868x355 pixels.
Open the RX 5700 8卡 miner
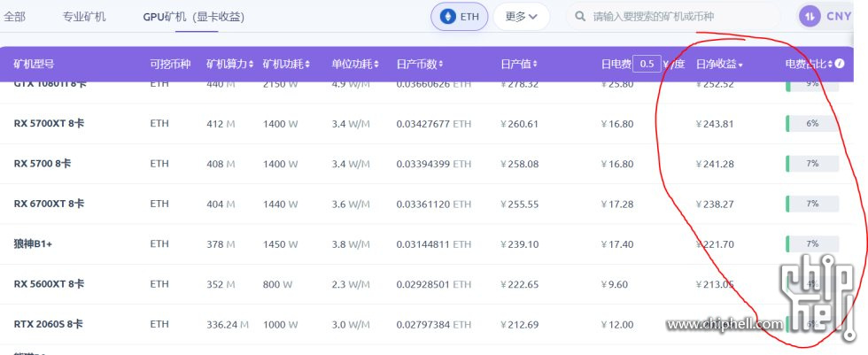(43, 164)
